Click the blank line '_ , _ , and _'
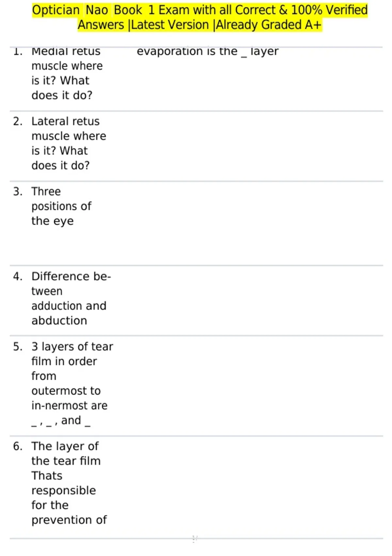Screen dimensions: 392x556 tap(61, 421)
